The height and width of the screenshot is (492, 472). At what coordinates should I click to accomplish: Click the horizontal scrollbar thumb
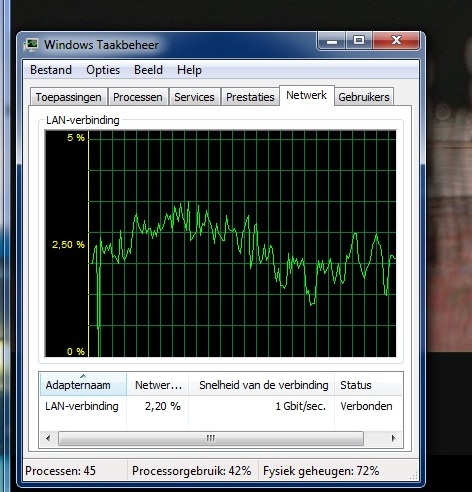(211, 438)
